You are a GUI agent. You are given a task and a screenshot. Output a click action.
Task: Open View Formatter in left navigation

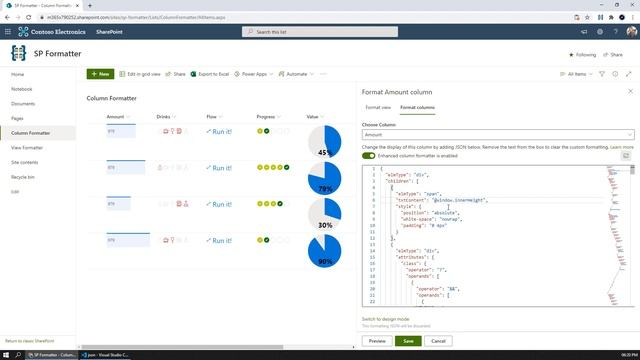coord(27,148)
